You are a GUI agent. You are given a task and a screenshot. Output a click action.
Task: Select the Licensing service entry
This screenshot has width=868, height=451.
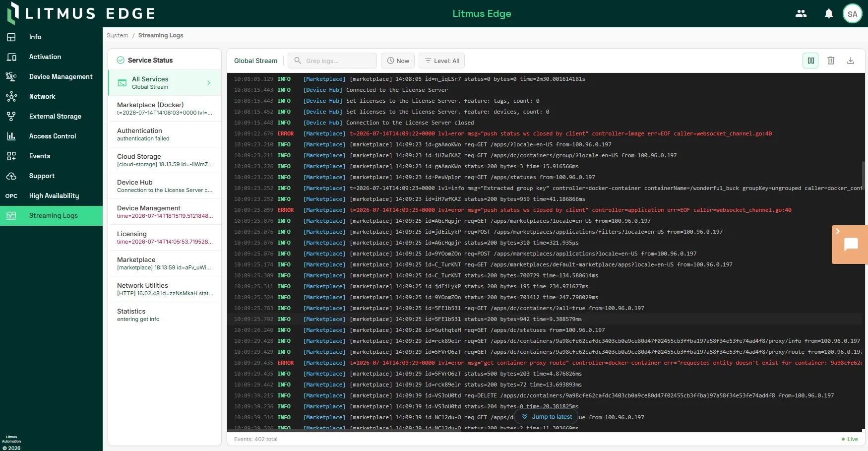pos(165,238)
